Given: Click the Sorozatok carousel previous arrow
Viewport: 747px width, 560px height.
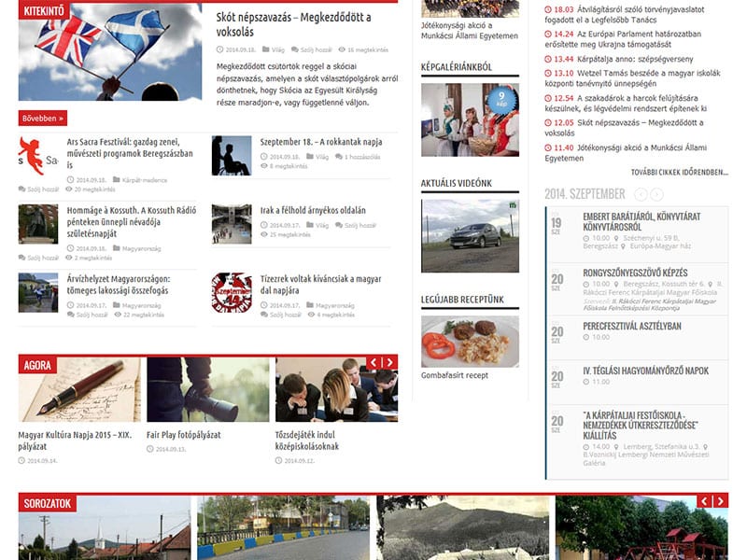Looking at the screenshot, I should pos(704,501).
